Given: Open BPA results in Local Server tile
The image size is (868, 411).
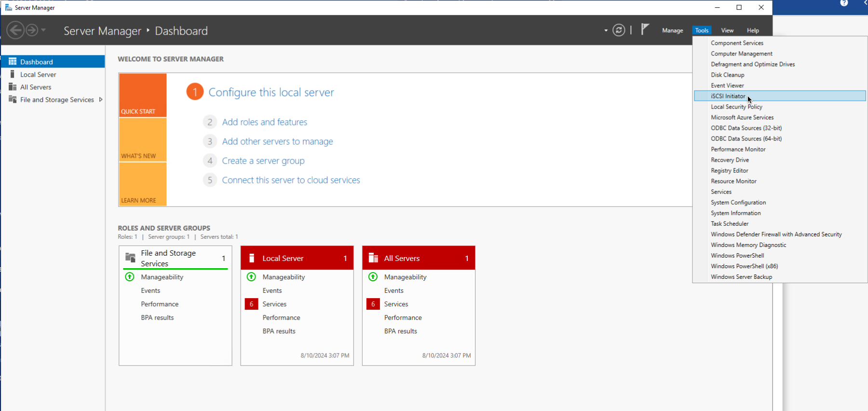Looking at the screenshot, I should point(279,331).
